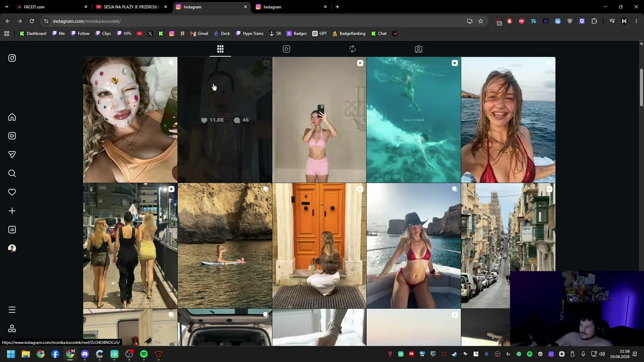
Task: Open the BadgeRanking bookmark
Action: click(349, 34)
